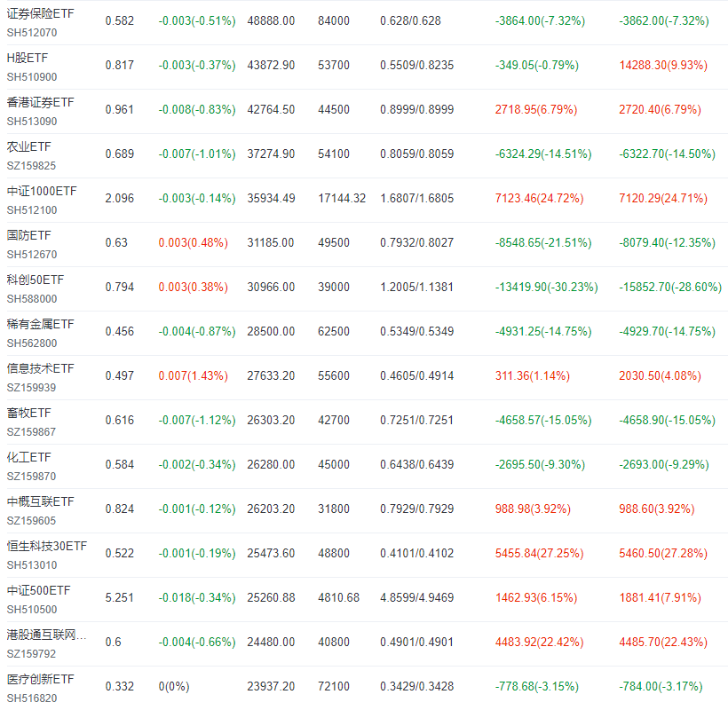This screenshot has height=710, width=728.
Task: Click change -0.003(-0.37%) in H股ETF row
Action: (x=197, y=66)
